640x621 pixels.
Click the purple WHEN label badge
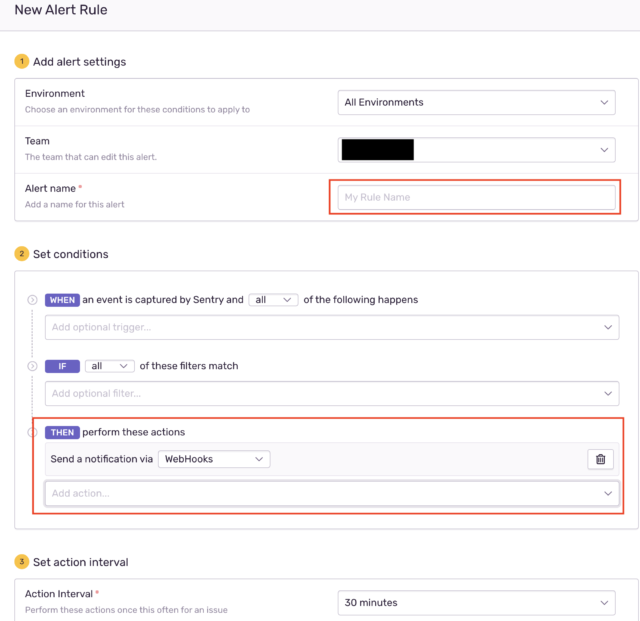(62, 300)
